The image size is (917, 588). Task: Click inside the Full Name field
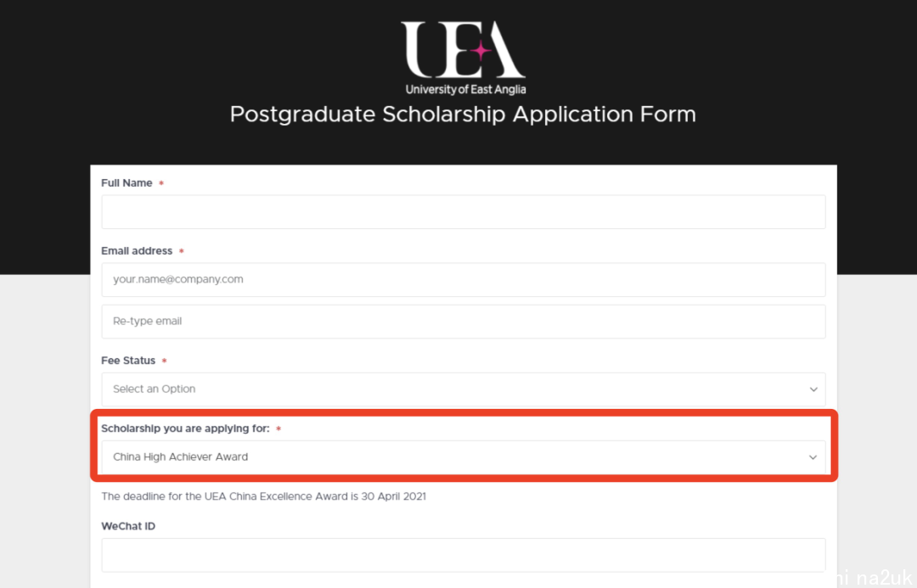point(464,211)
